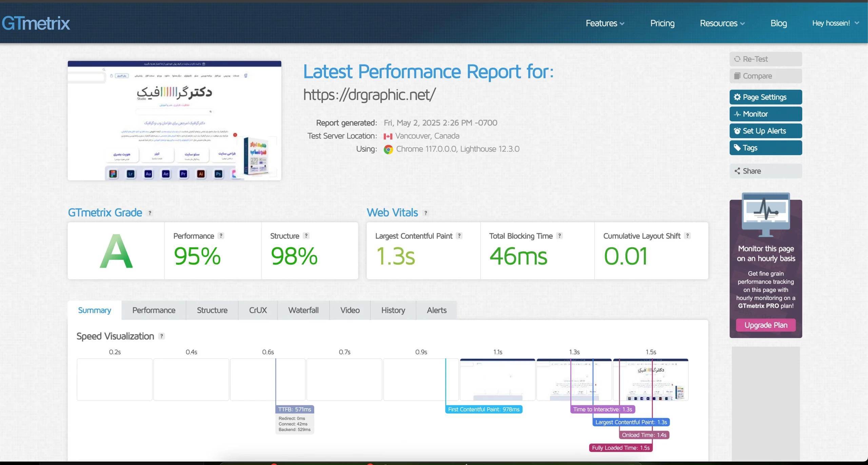This screenshot has width=868, height=465.
Task: Click Structure score question mark icon
Action: tap(306, 236)
